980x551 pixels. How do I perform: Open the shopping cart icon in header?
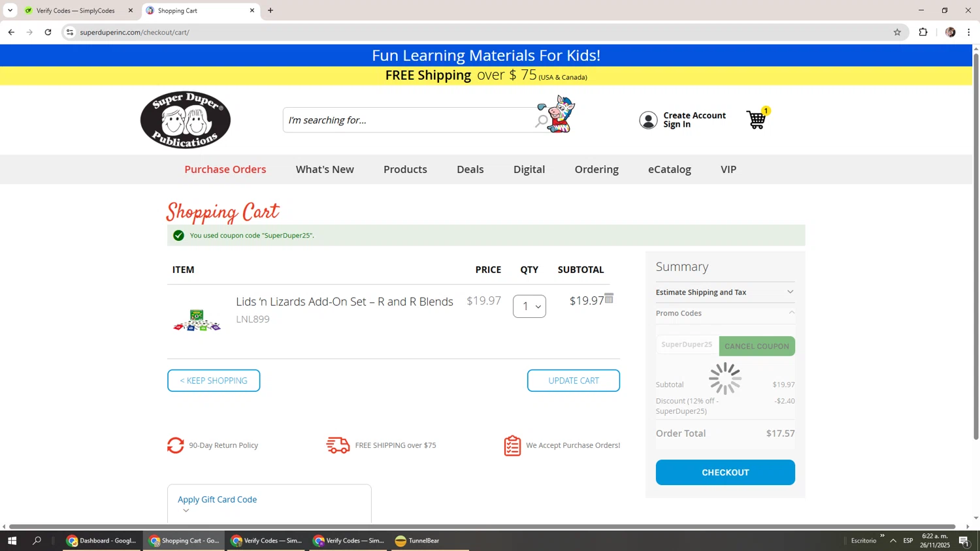tap(757, 119)
